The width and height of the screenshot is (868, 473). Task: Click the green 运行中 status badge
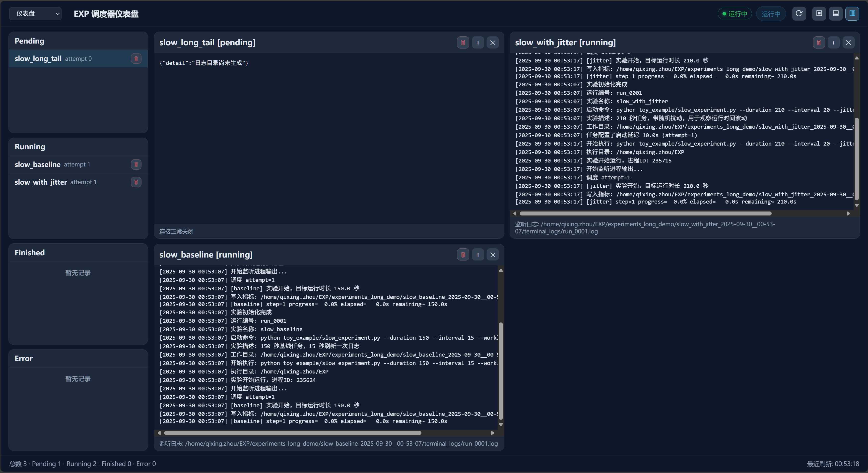tap(734, 14)
